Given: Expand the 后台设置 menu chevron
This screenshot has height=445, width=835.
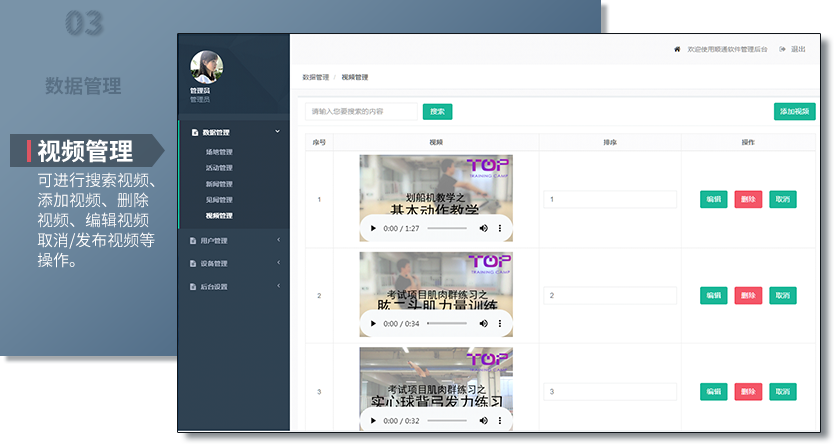Looking at the screenshot, I should click(277, 287).
